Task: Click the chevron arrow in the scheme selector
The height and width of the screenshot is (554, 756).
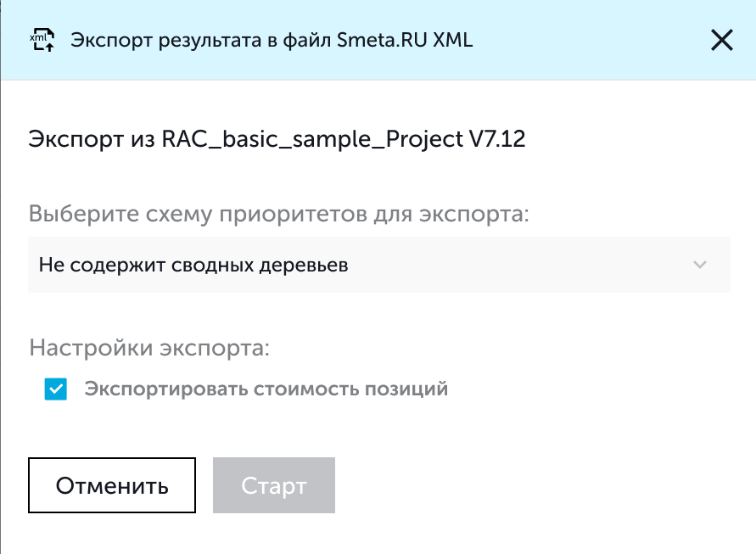Action: coord(700,265)
